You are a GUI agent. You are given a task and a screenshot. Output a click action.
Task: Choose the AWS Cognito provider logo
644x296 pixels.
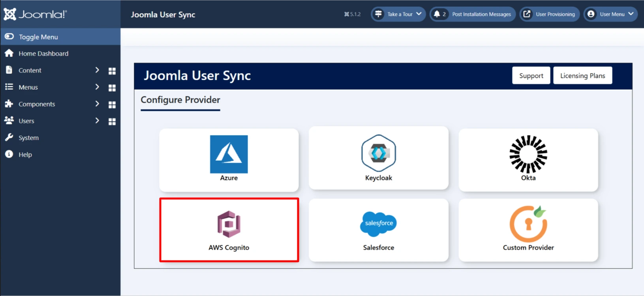(x=229, y=224)
